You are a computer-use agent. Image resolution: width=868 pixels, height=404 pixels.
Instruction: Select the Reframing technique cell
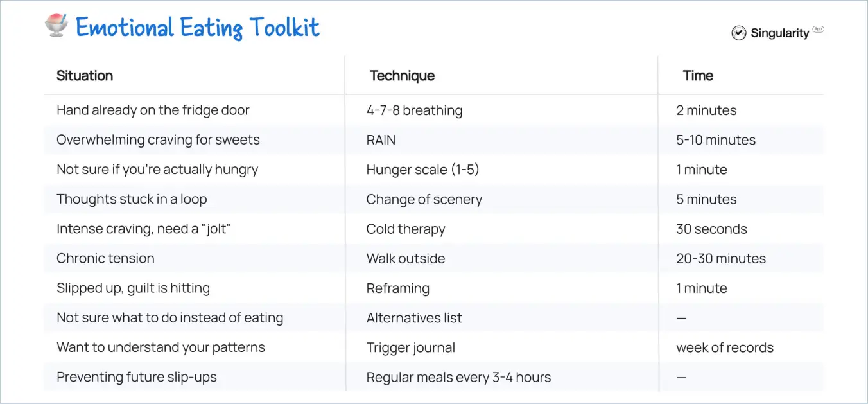coord(397,288)
